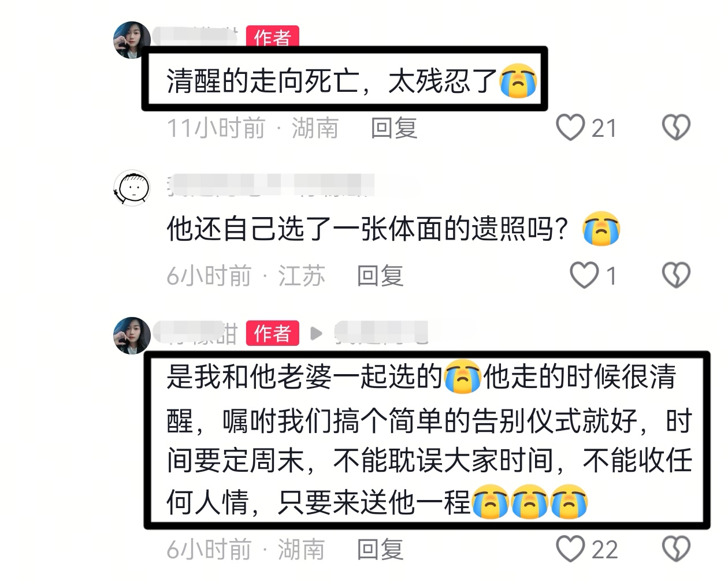Open the cartoon face avatar of second commenter
The image size is (728, 582).
[132, 188]
